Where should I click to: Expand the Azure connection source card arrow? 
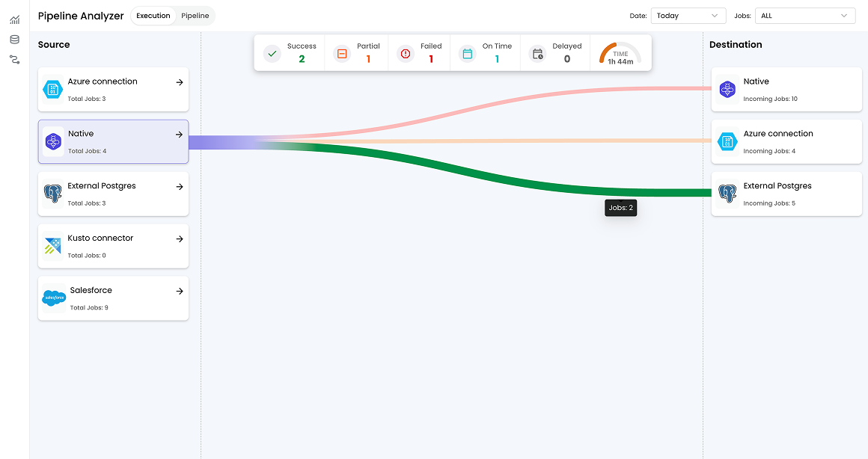[x=179, y=82]
